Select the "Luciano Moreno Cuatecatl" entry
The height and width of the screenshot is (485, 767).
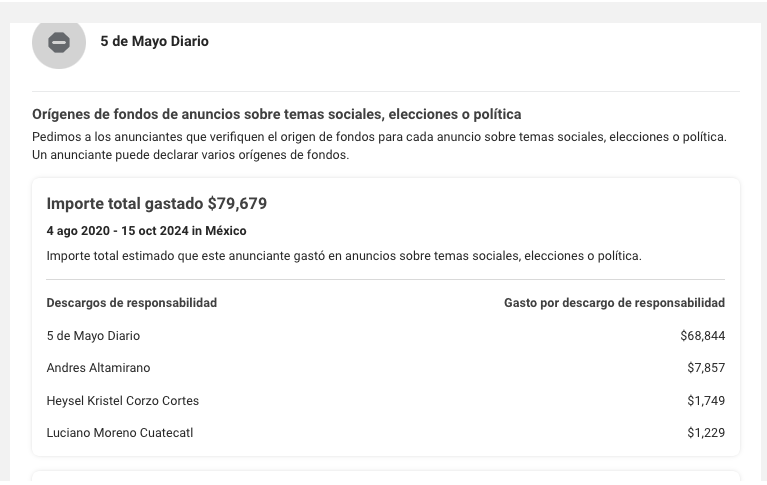point(119,433)
